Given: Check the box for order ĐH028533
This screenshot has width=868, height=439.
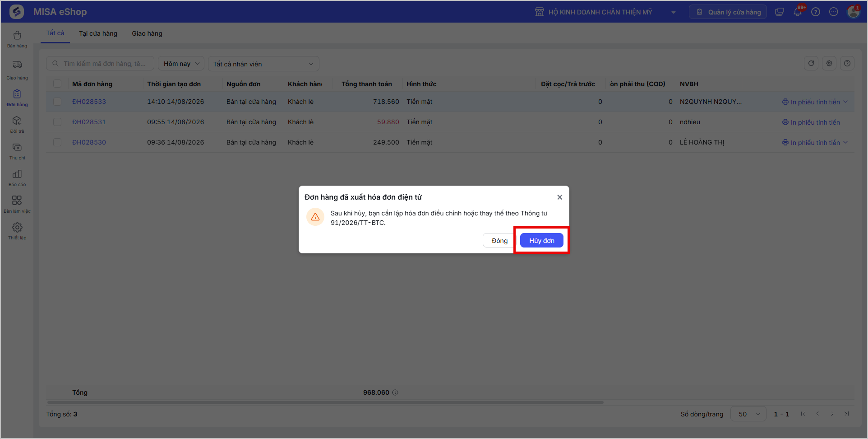Looking at the screenshot, I should point(57,102).
